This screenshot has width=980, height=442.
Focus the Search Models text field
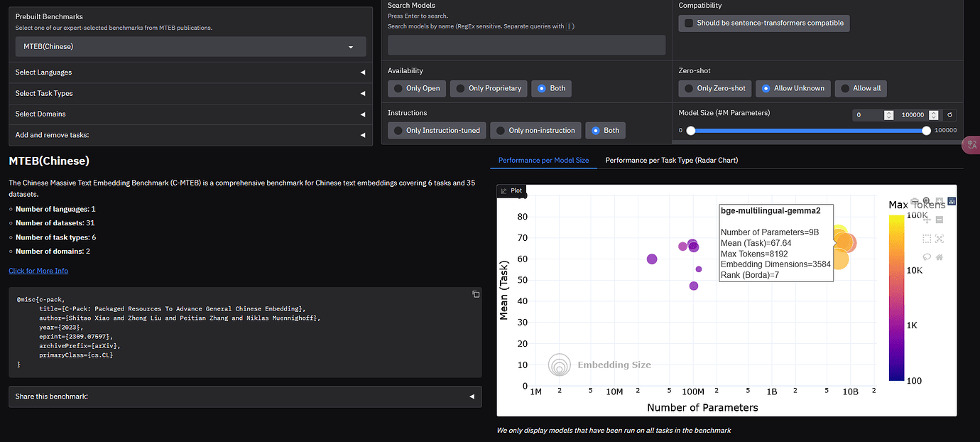(526, 45)
